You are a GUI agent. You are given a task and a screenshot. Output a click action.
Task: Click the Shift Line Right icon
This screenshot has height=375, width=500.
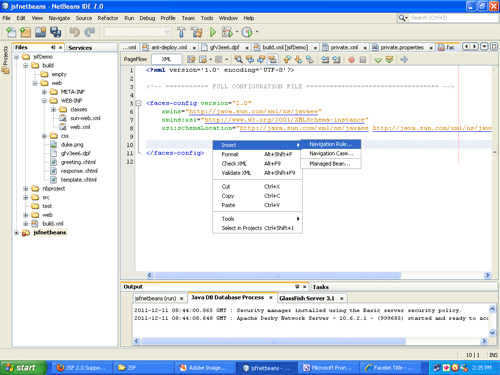click(336, 60)
